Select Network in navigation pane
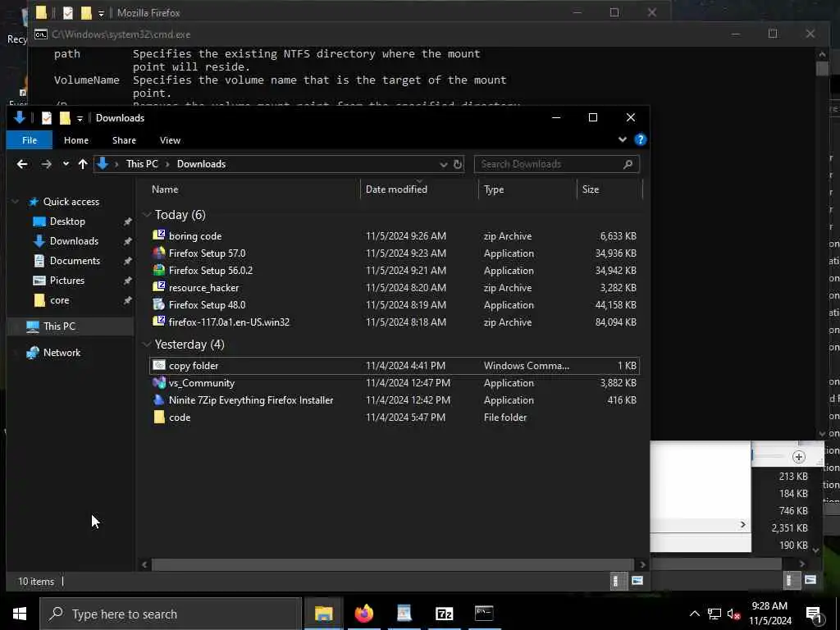840x630 pixels. click(62, 353)
